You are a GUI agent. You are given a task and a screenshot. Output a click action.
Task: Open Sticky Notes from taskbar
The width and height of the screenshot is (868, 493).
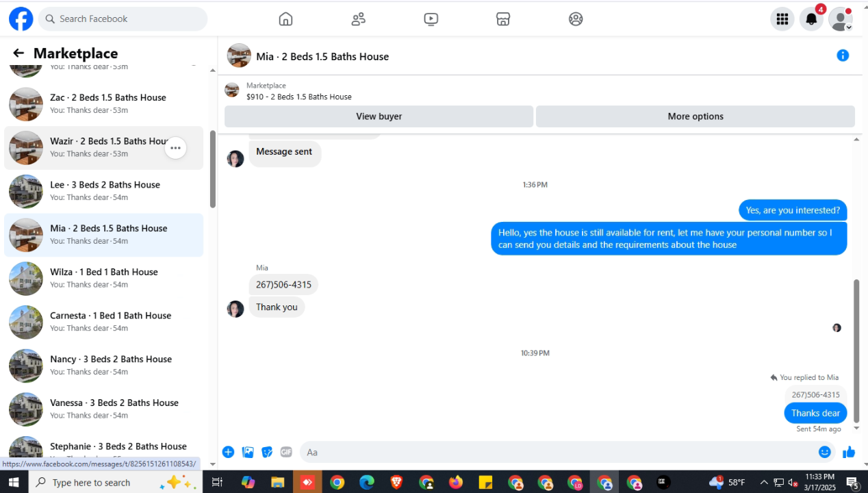pyautogui.click(x=485, y=482)
